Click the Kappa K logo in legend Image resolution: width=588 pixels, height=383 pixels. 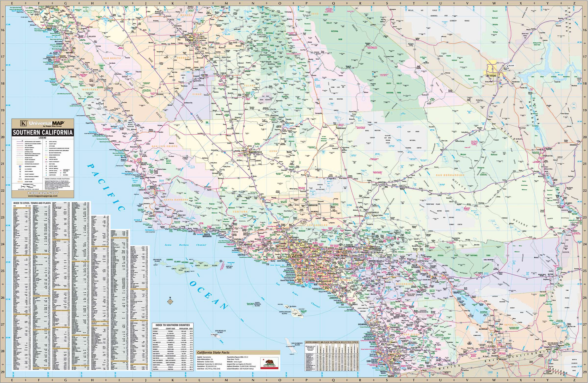coord(24,123)
